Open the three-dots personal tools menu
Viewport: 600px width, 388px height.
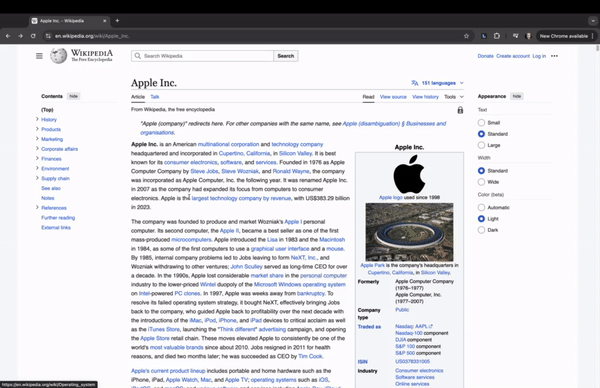click(554, 56)
